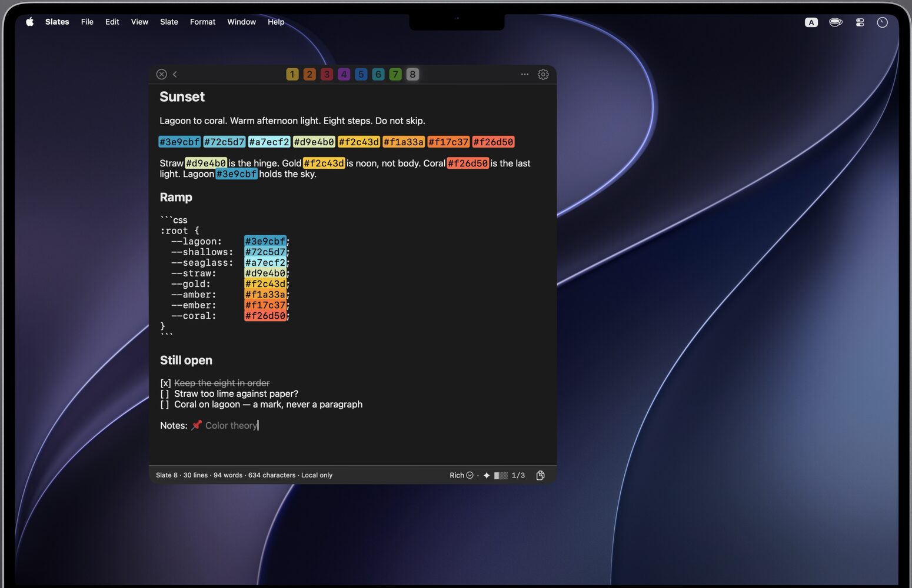Screen dimensions: 912x588
Task: Go back using the left chevron icon
Action: pos(175,74)
